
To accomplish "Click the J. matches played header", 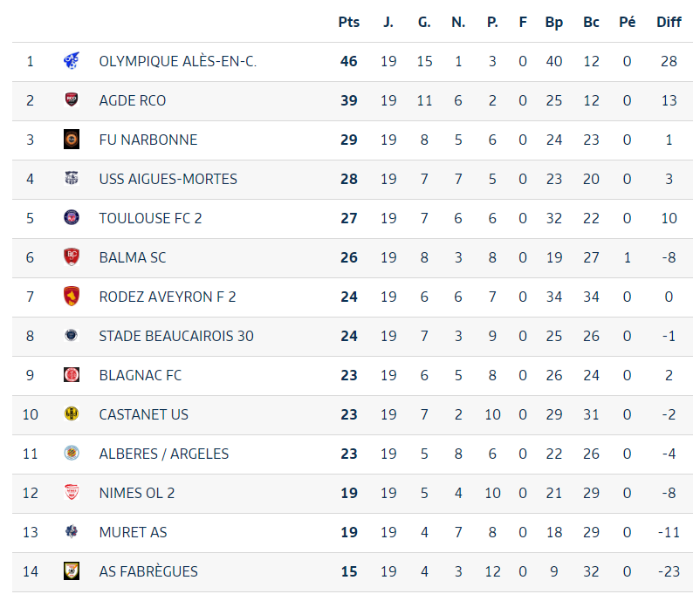I will [388, 22].
